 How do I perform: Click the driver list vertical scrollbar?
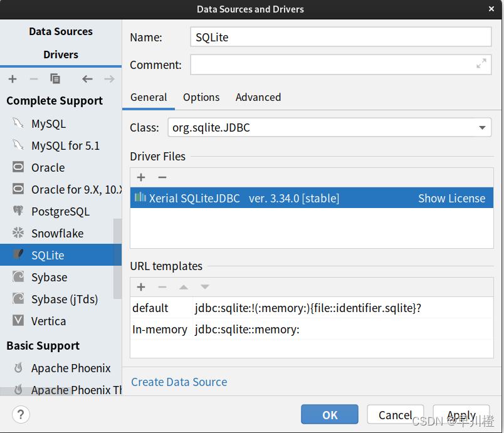[117, 259]
